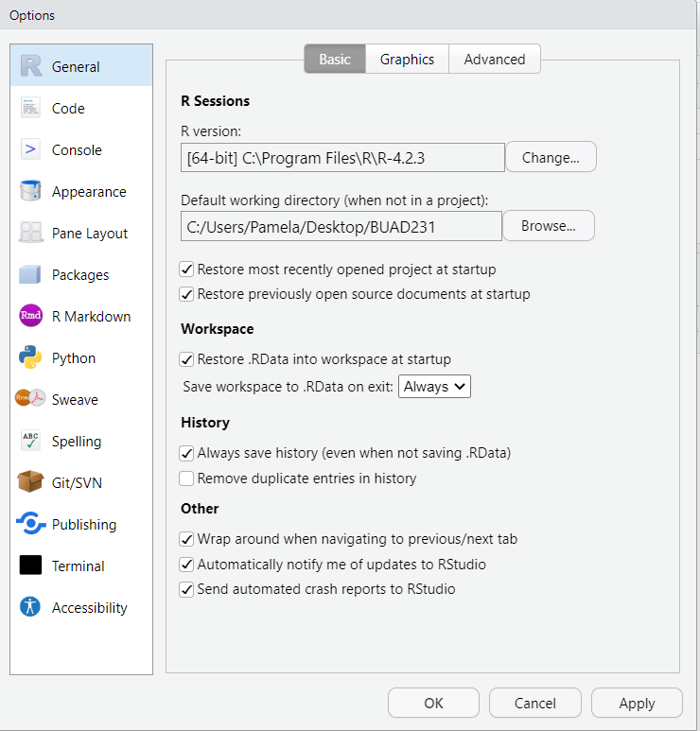Screen dimensions: 700x731
Task: Select the R Markdown category label
Action: 92,317
